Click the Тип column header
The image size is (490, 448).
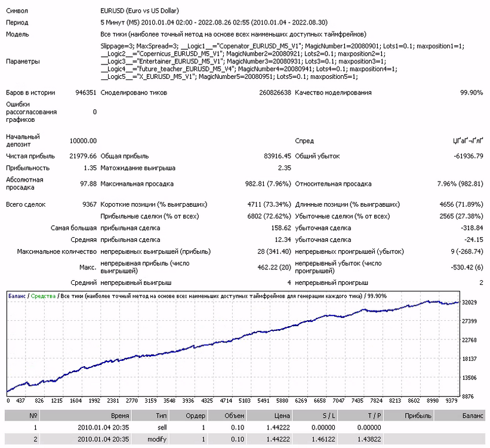point(150,416)
